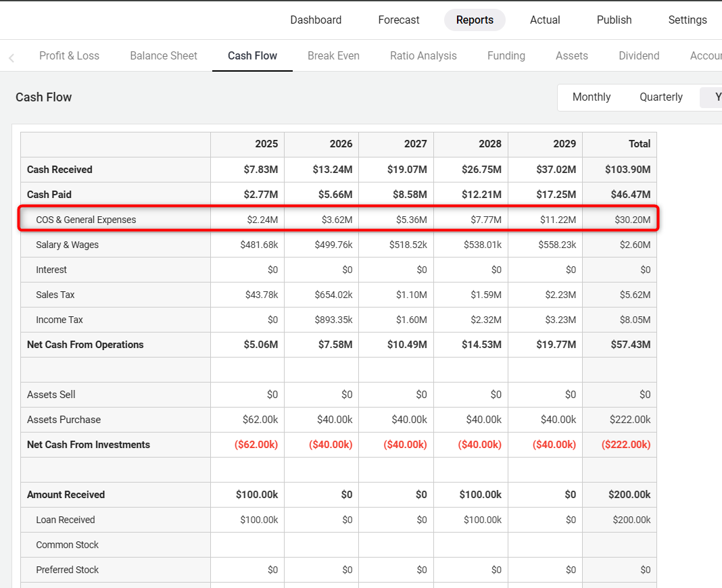Open the Settings page
Screen dimensions: 722x588
click(688, 20)
